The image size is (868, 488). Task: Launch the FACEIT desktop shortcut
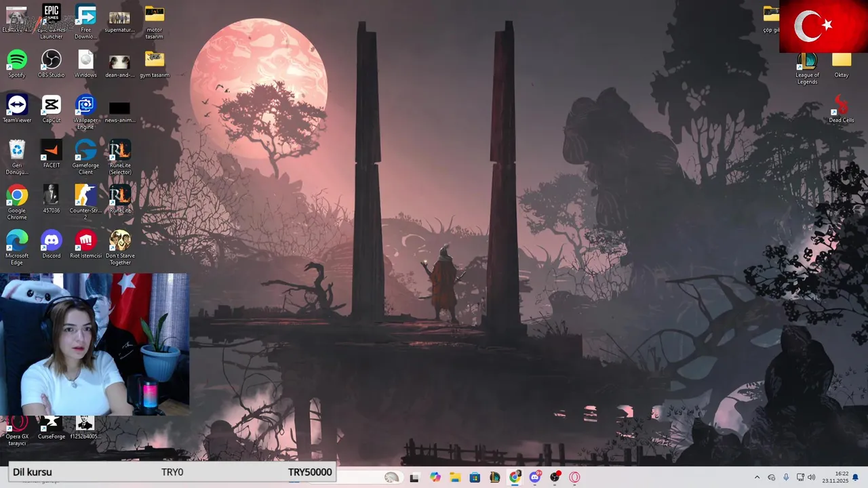click(x=51, y=154)
